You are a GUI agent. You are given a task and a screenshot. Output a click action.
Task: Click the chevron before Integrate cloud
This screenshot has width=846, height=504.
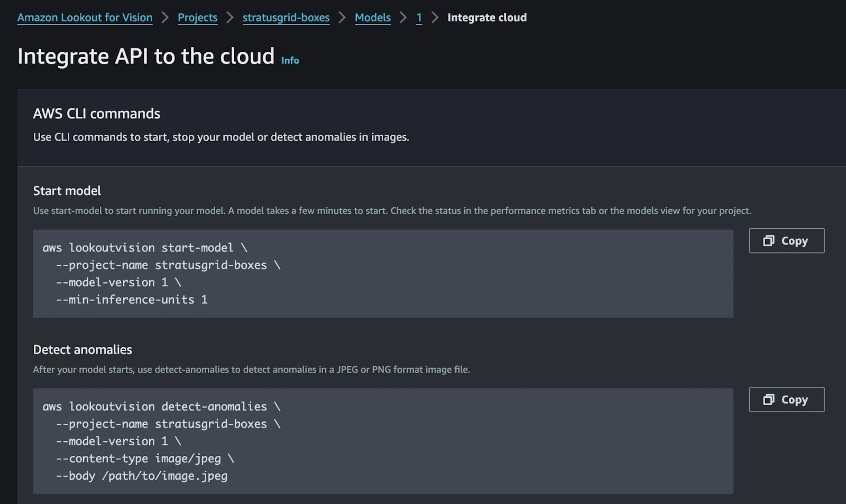[x=435, y=17]
